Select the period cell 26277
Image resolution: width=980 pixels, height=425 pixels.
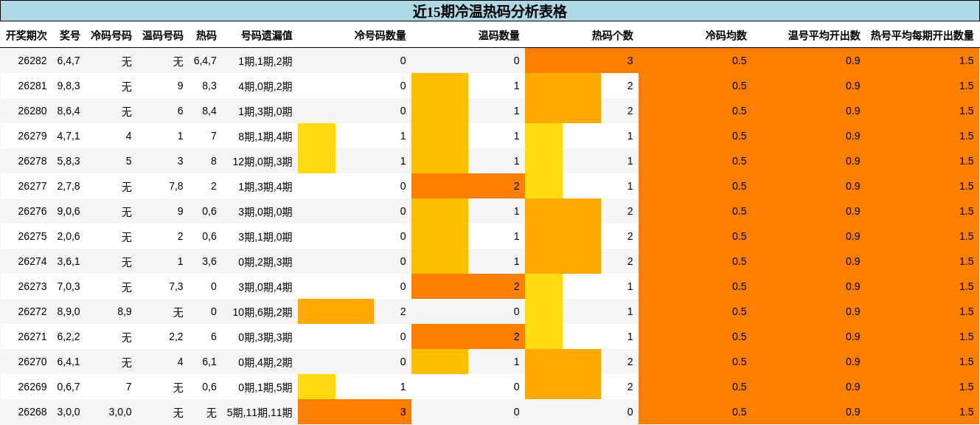pyautogui.click(x=32, y=186)
